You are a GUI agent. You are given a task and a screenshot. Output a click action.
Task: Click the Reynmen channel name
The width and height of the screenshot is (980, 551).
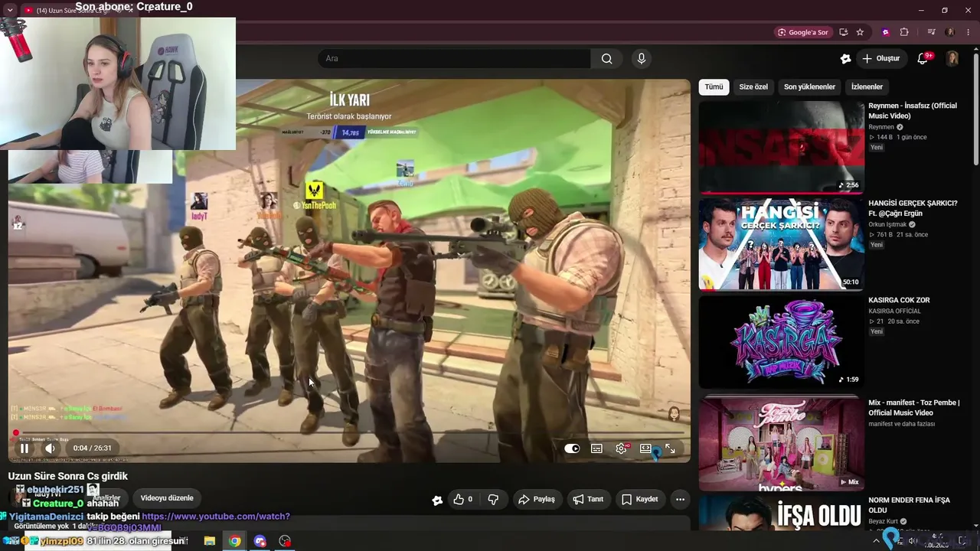coord(881,127)
